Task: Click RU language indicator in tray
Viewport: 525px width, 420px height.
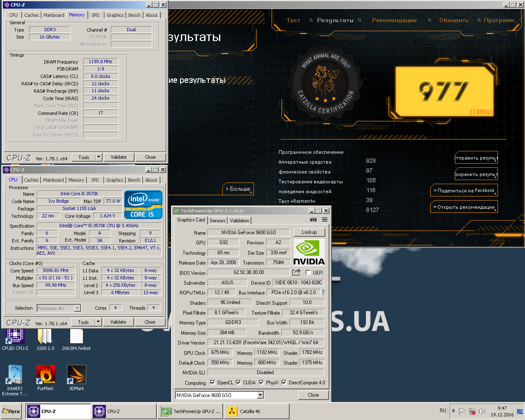Action: pyautogui.click(x=443, y=411)
